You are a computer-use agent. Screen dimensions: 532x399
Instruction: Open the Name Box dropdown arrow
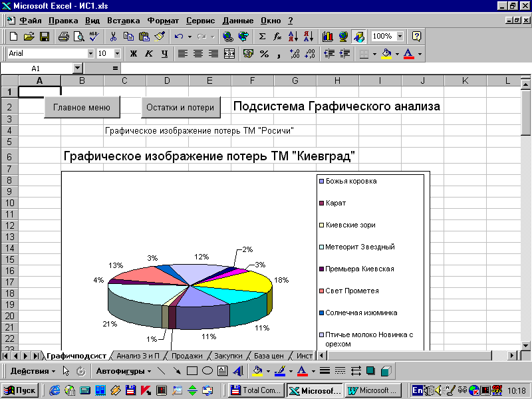click(78, 68)
